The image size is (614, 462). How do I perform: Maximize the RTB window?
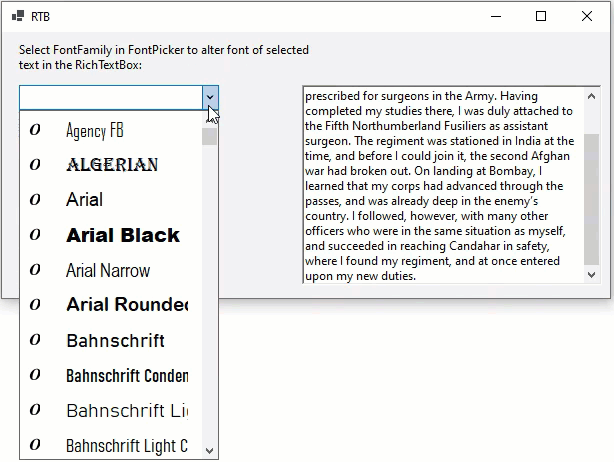(x=541, y=16)
